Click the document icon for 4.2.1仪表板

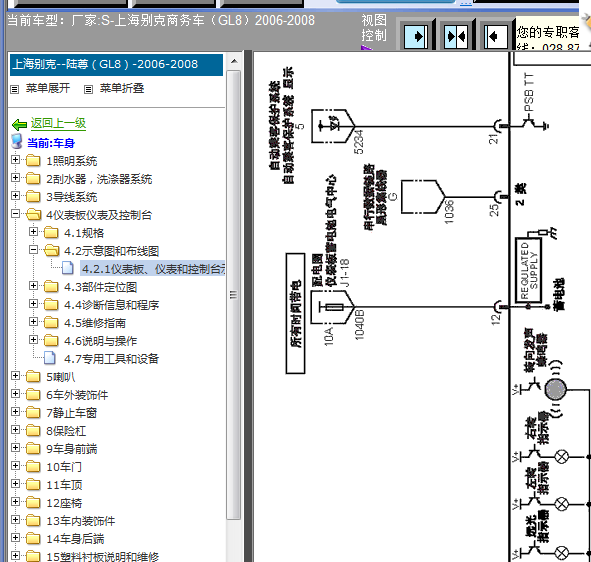tap(67, 268)
